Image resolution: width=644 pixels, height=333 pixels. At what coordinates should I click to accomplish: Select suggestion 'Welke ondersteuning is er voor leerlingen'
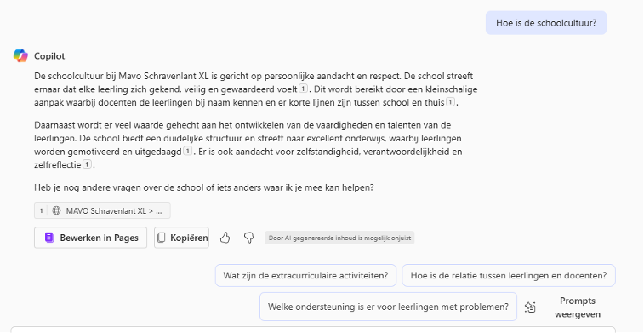[x=388, y=307]
